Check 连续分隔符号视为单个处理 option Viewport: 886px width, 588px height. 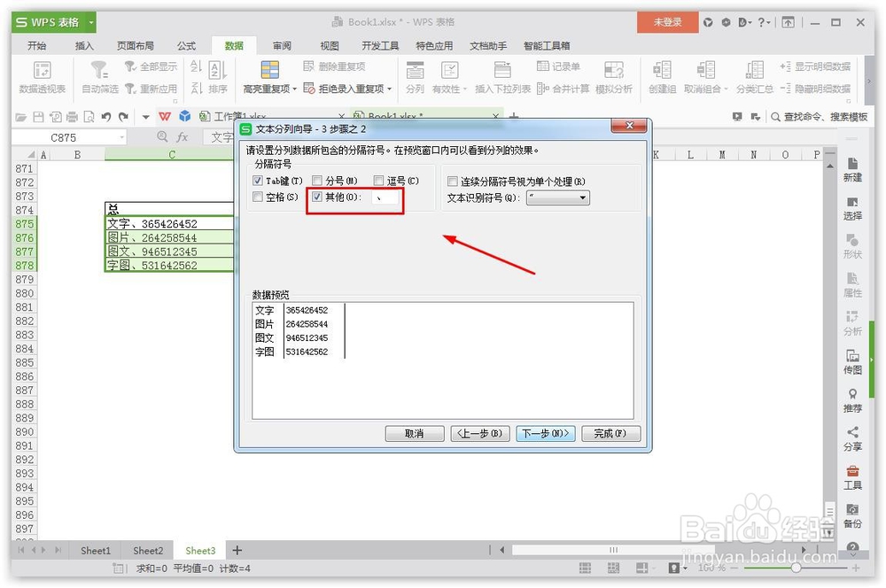point(453,179)
